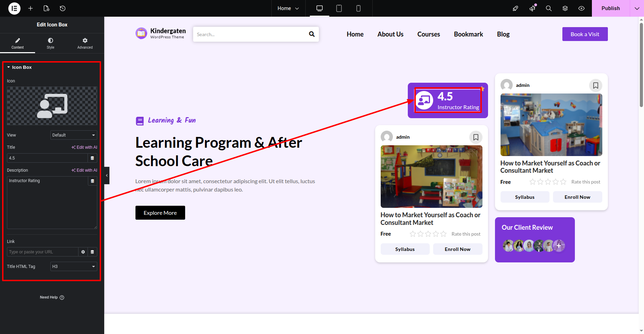This screenshot has width=644, height=334.
Task: Open the History clock icon
Action: point(63,8)
